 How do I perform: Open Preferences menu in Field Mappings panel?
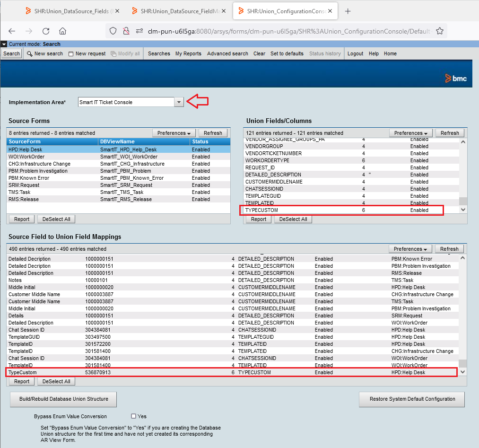coord(410,249)
